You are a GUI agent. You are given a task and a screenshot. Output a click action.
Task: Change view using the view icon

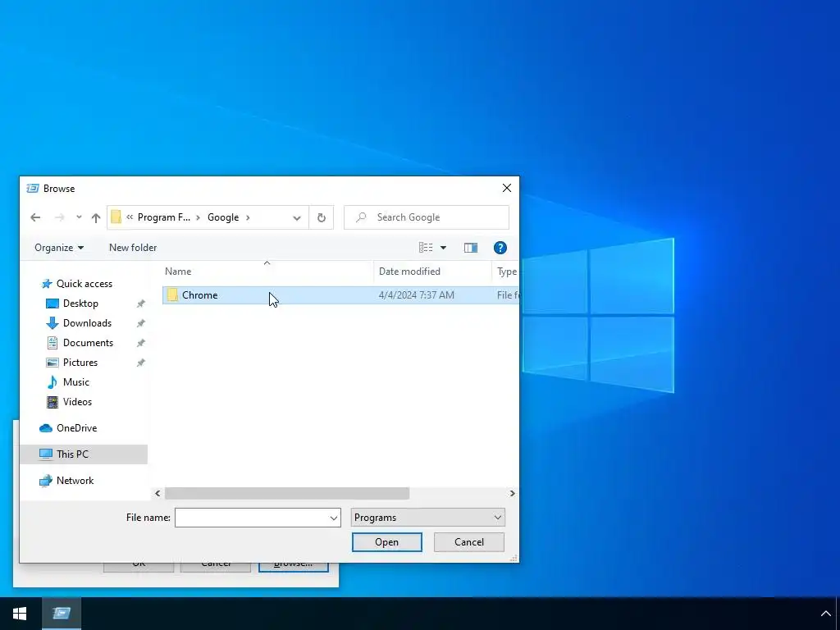pos(426,248)
